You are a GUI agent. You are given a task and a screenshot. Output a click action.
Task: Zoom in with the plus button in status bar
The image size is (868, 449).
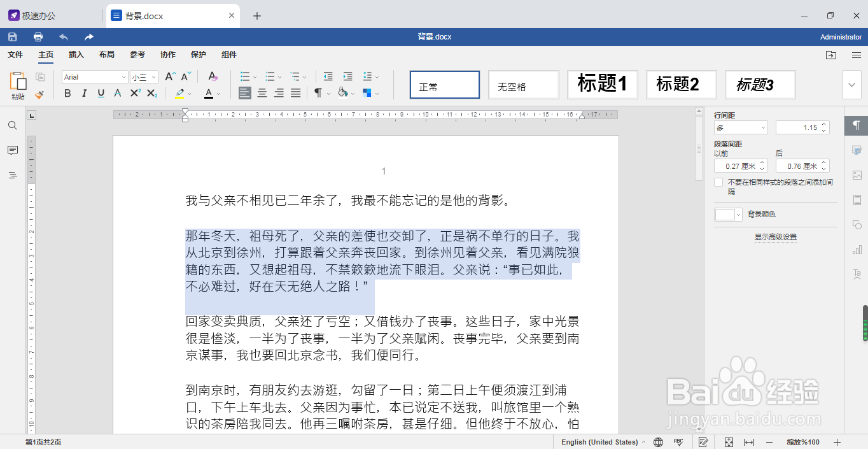click(837, 442)
